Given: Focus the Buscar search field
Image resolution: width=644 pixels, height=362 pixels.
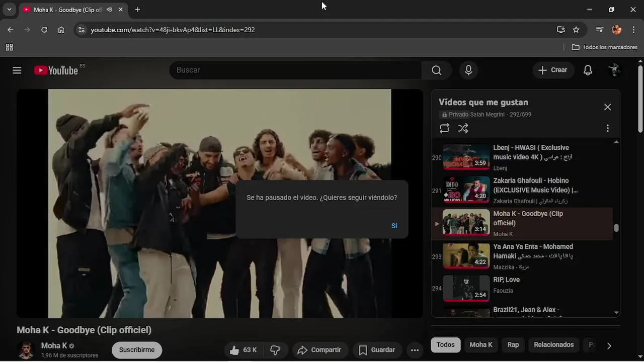Looking at the screenshot, I should click(295, 70).
